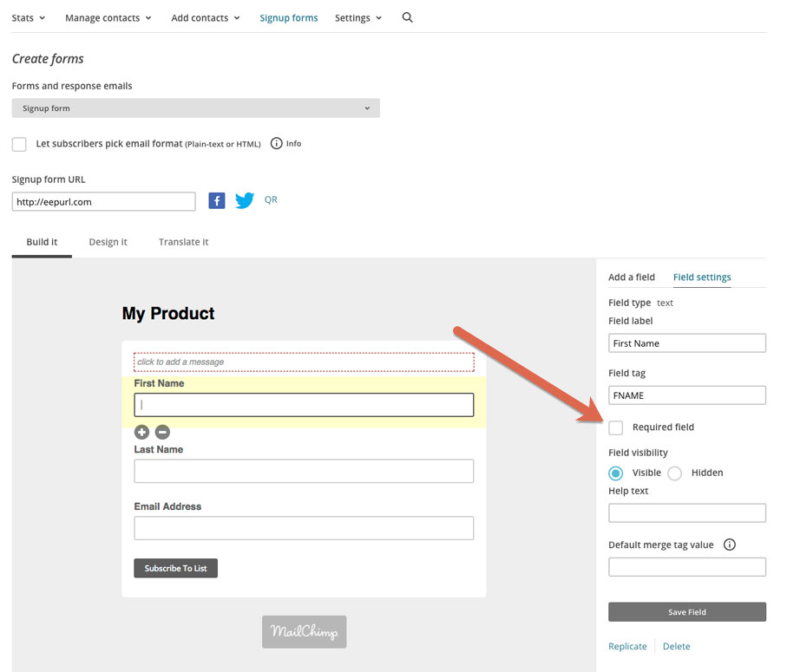The width and height of the screenshot is (787, 672).
Task: Click the minus icon under First Name
Action: tap(162, 432)
